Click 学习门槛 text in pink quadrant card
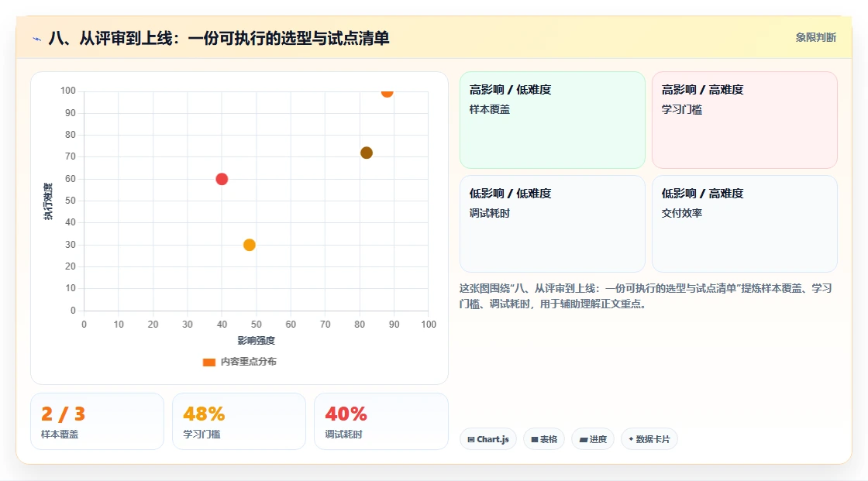This screenshot has height=481, width=868. tap(681, 109)
